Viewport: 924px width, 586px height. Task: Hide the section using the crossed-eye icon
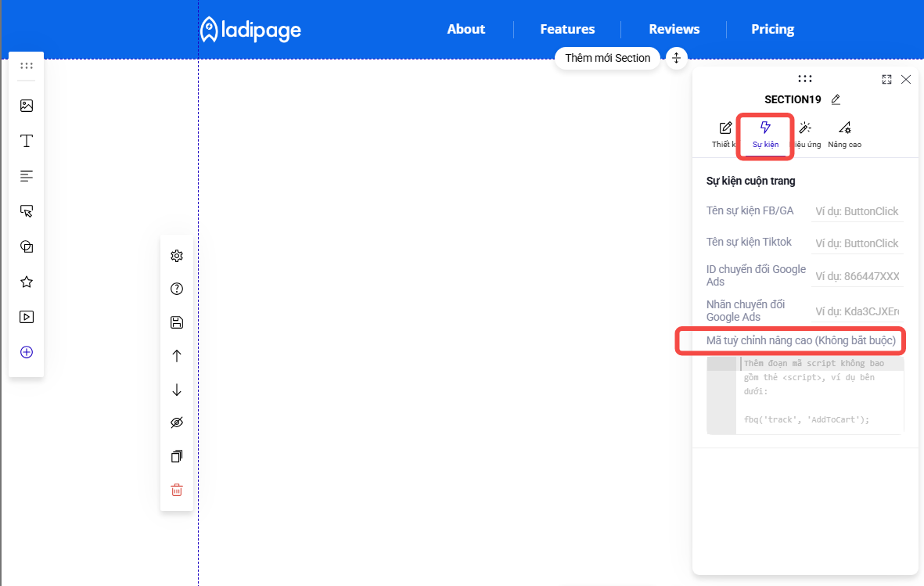(177, 422)
